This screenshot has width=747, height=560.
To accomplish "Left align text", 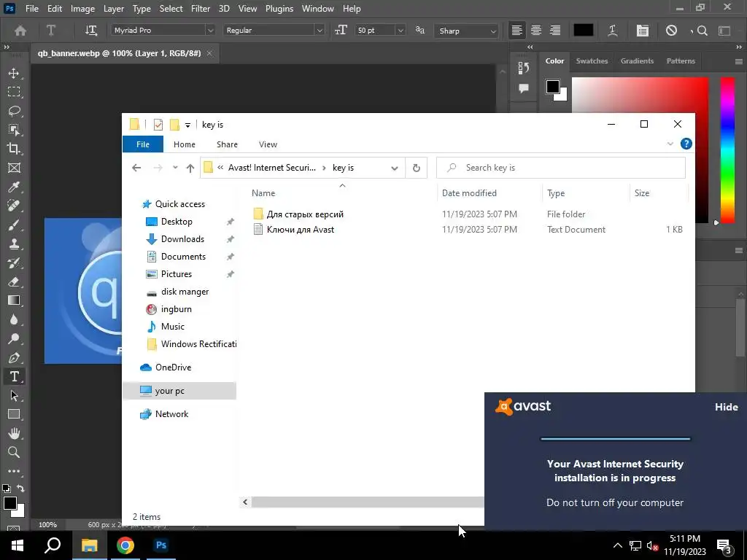I will click(517, 31).
